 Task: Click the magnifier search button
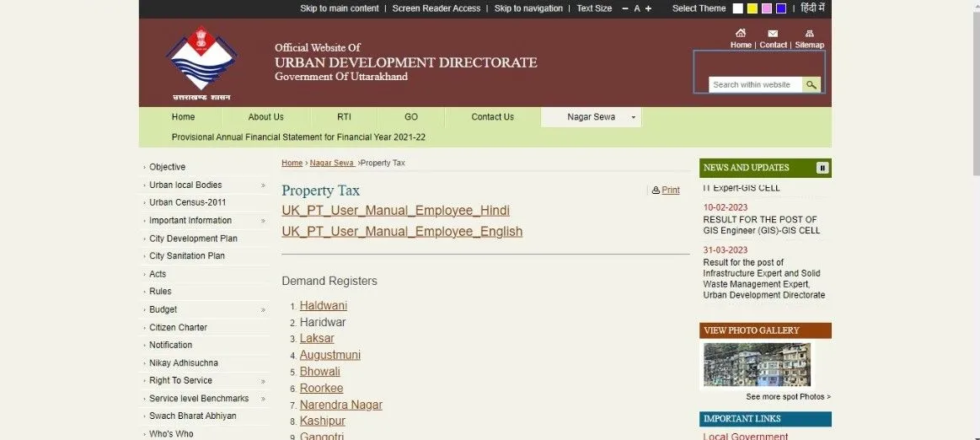click(x=811, y=85)
